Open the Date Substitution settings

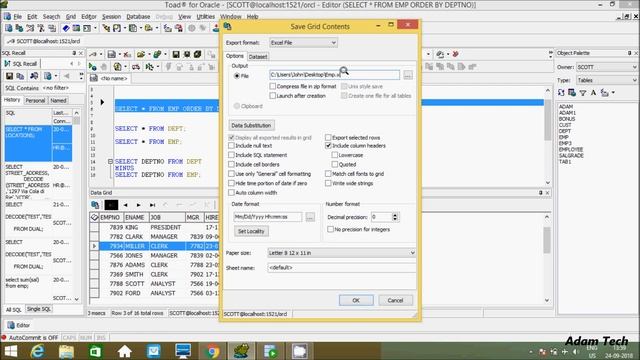click(251, 125)
